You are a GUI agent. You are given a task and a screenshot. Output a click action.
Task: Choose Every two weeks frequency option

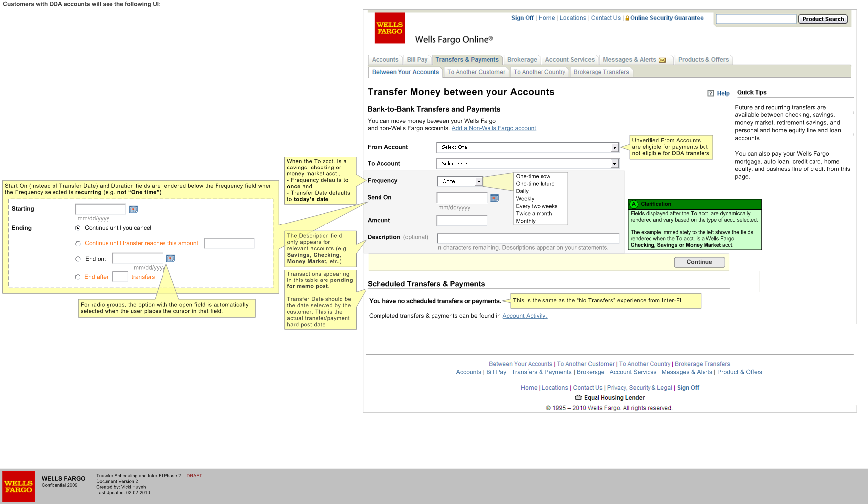click(537, 206)
